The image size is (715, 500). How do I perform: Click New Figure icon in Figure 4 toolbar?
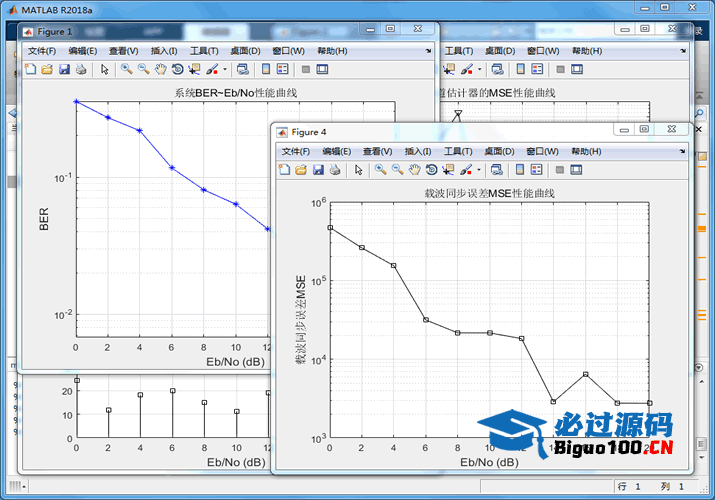click(x=285, y=170)
